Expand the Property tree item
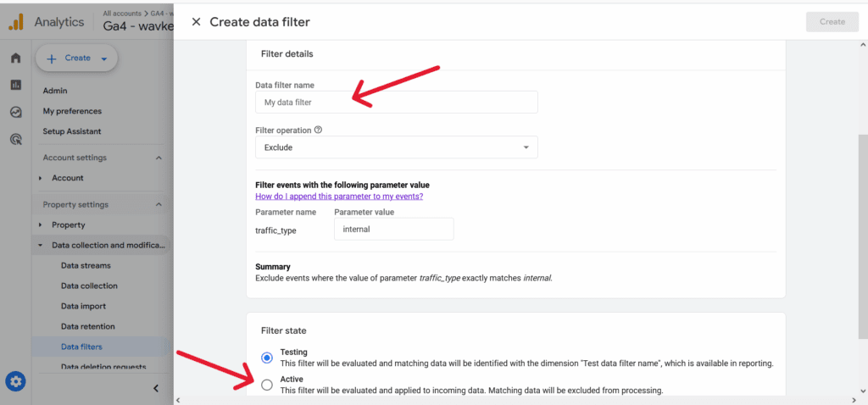The image size is (868, 405). pos(41,225)
